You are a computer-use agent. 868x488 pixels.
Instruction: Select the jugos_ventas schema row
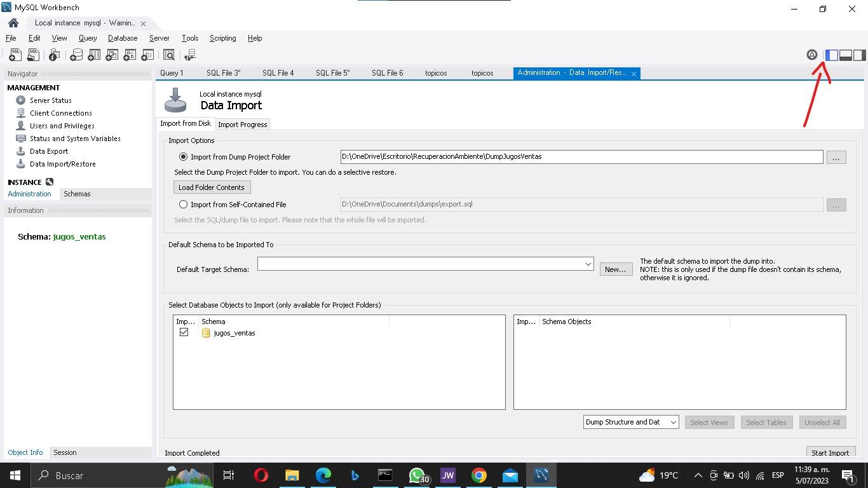339,333
